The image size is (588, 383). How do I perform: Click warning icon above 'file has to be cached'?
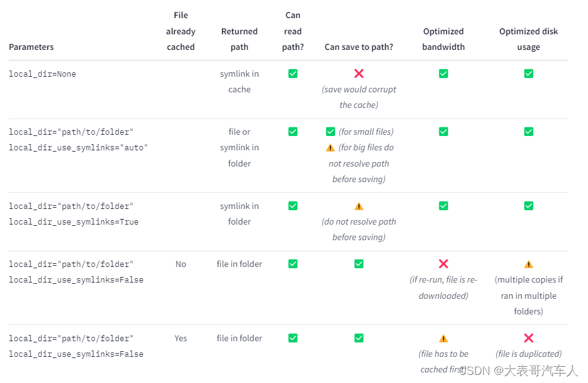click(x=443, y=338)
